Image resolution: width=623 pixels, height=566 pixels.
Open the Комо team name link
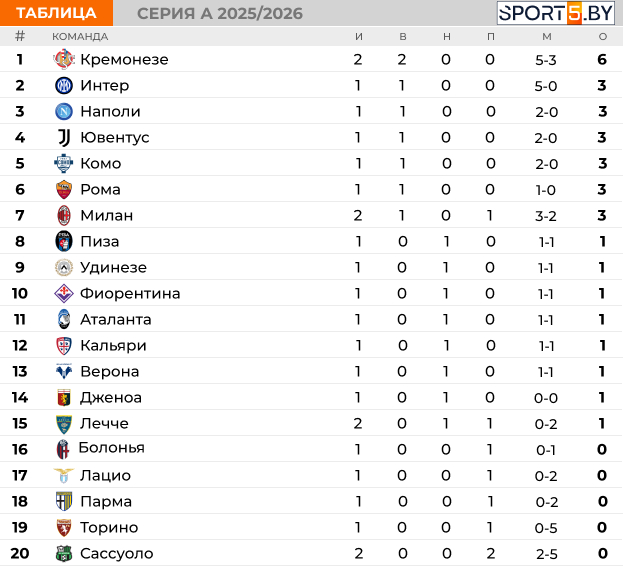(101, 163)
